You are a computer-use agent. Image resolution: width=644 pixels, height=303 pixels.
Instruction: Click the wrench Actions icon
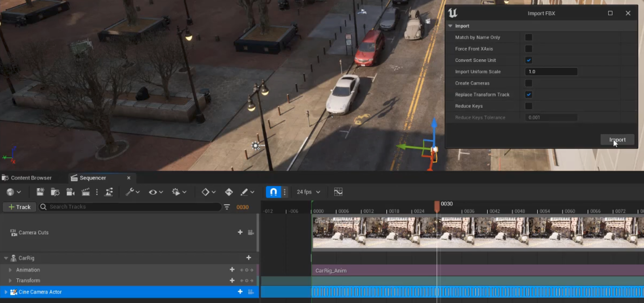pos(130,192)
